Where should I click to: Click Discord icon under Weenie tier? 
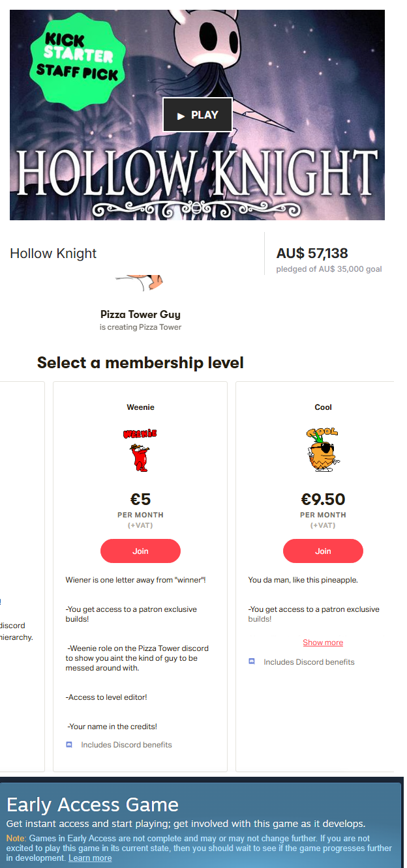click(69, 744)
